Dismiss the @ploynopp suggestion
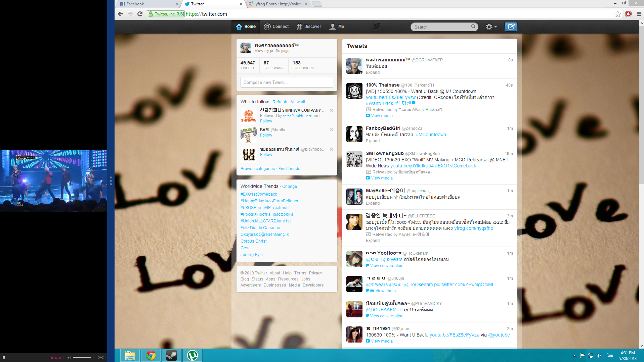Screen dimensions: 644x362 (x=331, y=149)
